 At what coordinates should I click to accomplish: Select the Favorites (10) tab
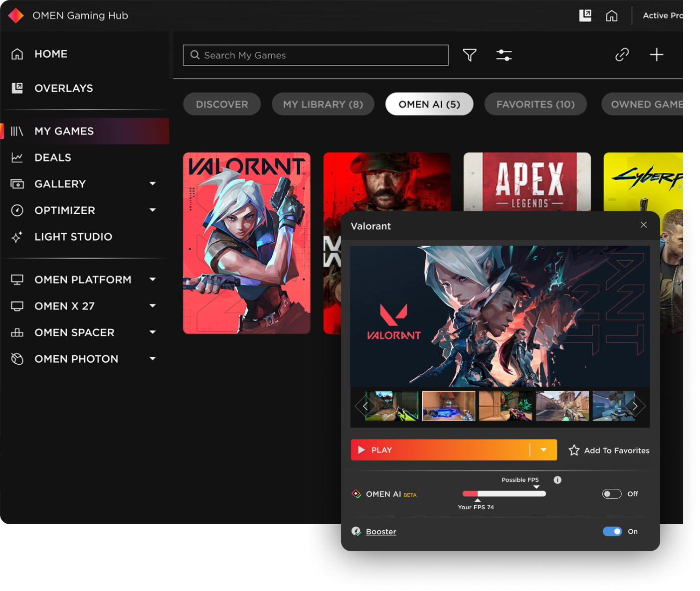[535, 104]
